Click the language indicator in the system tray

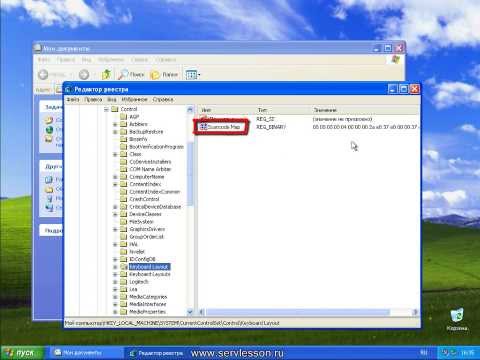coord(424,353)
